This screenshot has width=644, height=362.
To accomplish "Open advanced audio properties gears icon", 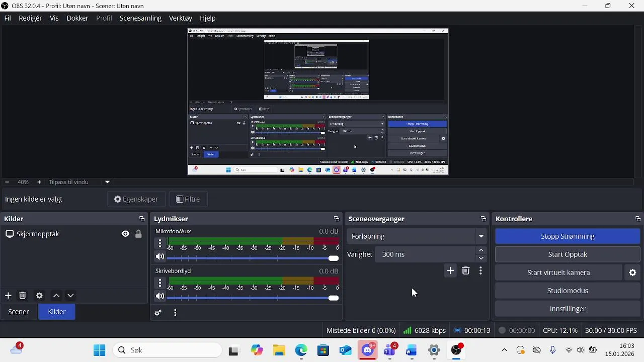I will (158, 313).
